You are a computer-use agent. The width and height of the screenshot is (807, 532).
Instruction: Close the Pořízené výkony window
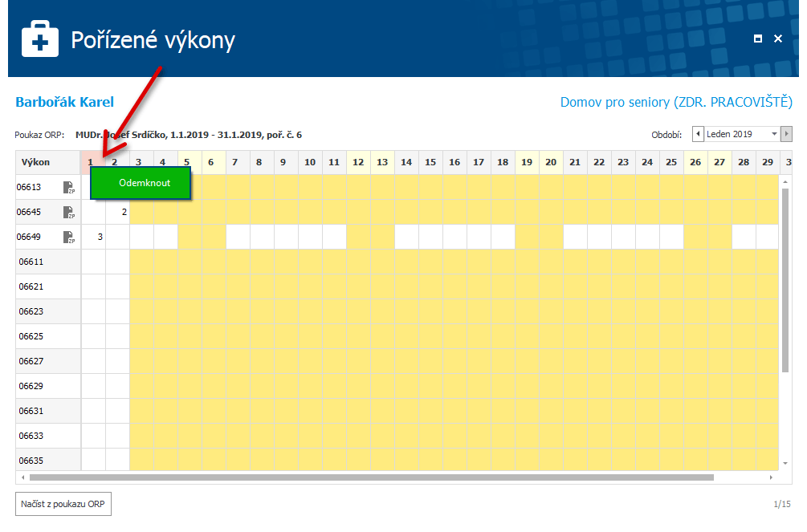778,39
